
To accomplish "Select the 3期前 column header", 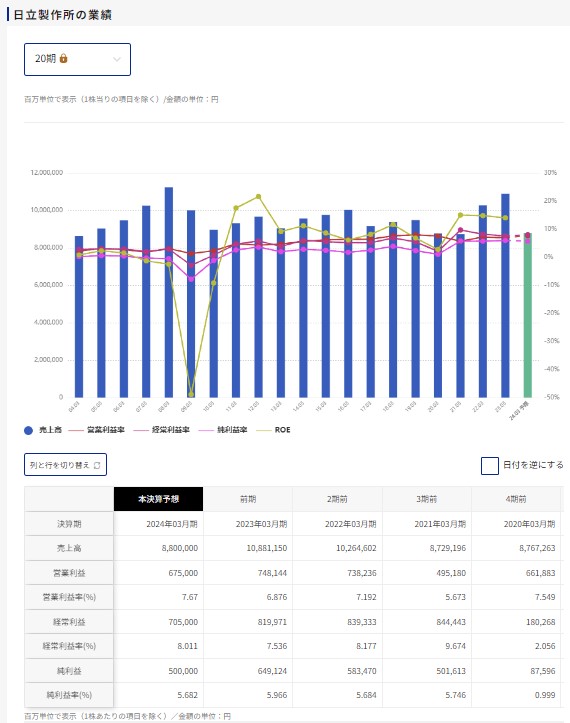I will coord(427,499).
